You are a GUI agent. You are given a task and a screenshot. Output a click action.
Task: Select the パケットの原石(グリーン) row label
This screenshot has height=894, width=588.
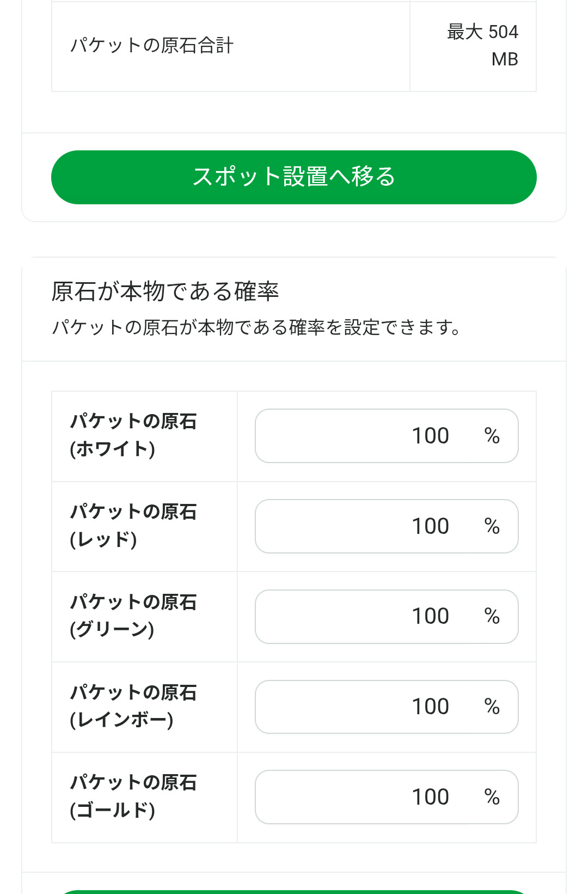[x=133, y=616]
